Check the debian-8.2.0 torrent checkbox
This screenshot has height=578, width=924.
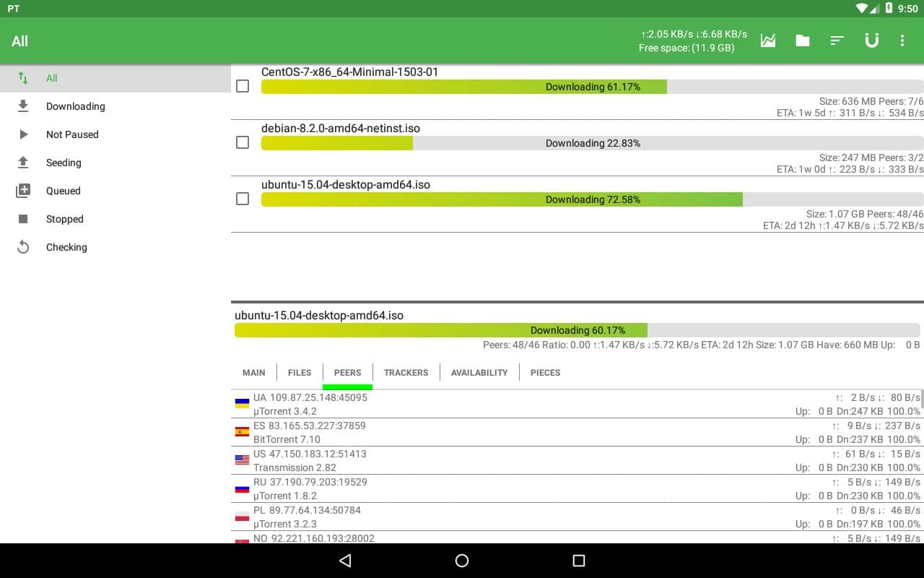(x=243, y=142)
